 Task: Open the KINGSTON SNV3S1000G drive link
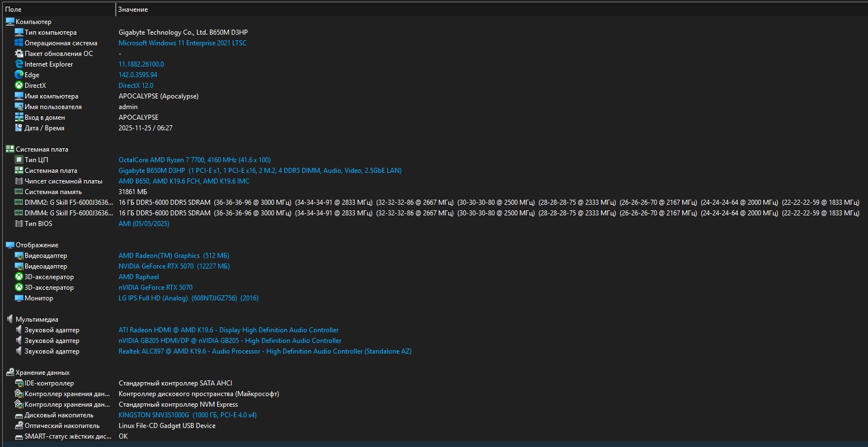pyautogui.click(x=187, y=415)
